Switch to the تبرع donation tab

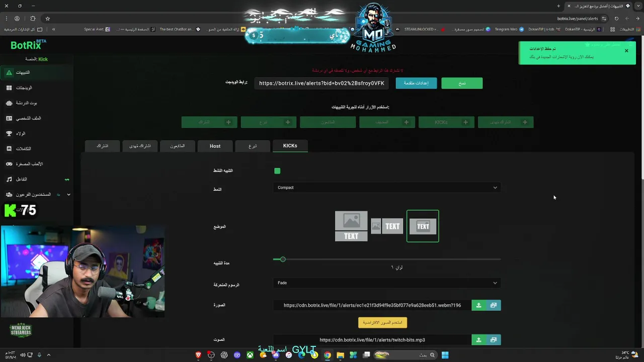coord(253,146)
